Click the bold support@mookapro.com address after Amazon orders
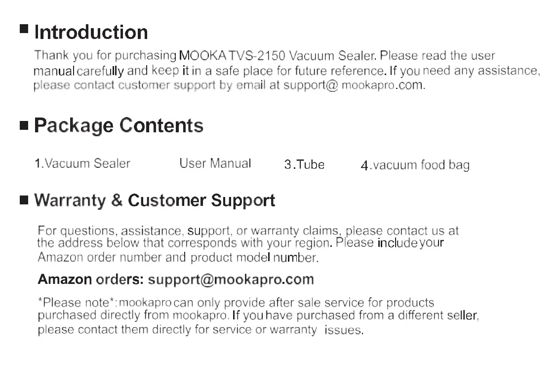Viewport: 560px width, 392px height. (x=231, y=279)
